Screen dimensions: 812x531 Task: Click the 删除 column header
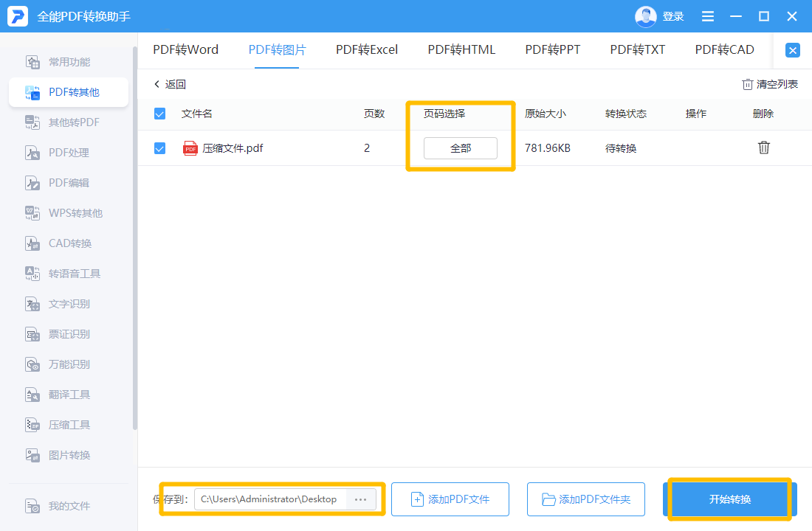pos(763,114)
